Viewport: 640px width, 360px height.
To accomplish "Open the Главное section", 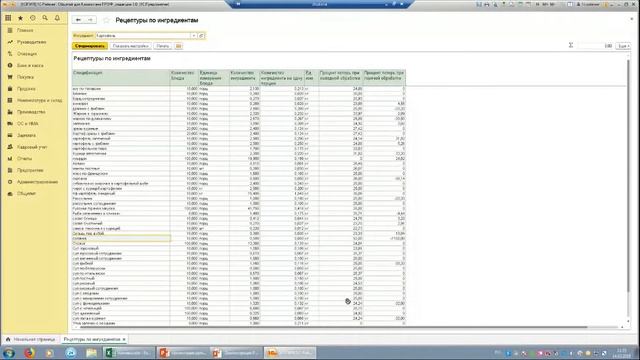I will pyautogui.click(x=25, y=30).
